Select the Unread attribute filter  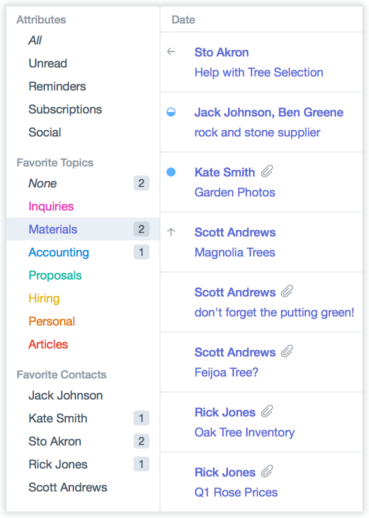tap(48, 63)
